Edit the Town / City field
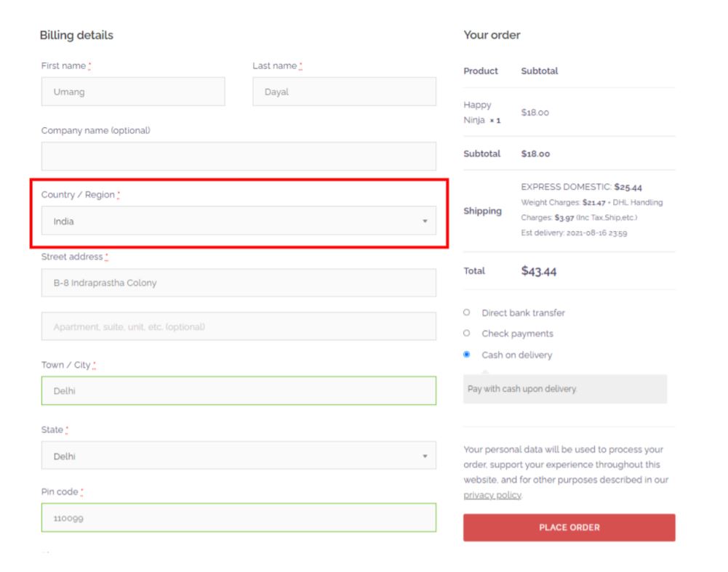The width and height of the screenshot is (728, 572). pyautogui.click(x=239, y=390)
